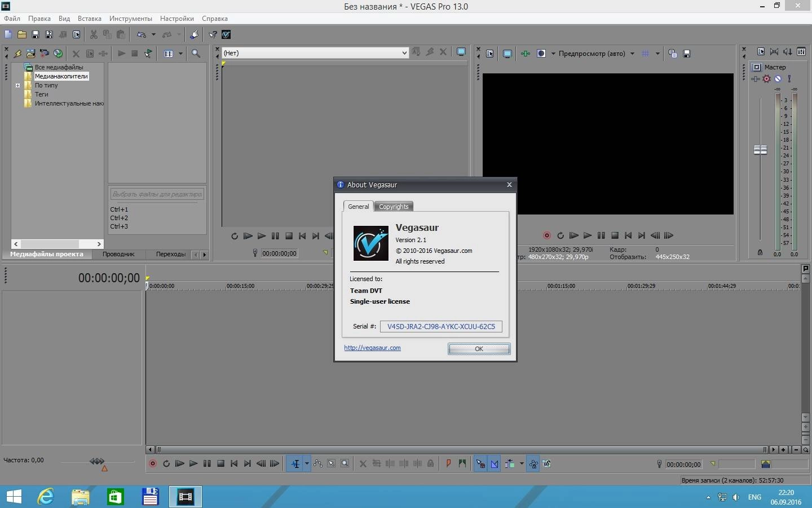Image resolution: width=812 pixels, height=508 pixels.
Task: Click Capture Video camera icon in media panel
Action: click(x=45, y=54)
